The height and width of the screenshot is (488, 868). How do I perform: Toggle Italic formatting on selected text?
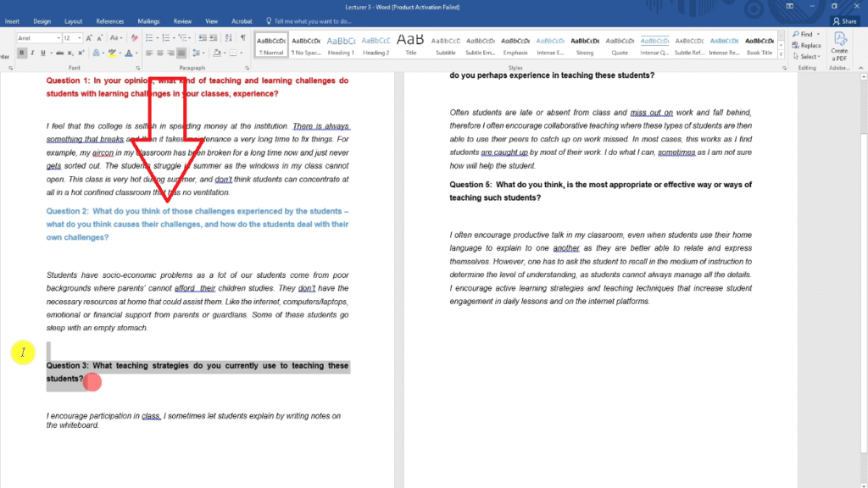coord(32,53)
